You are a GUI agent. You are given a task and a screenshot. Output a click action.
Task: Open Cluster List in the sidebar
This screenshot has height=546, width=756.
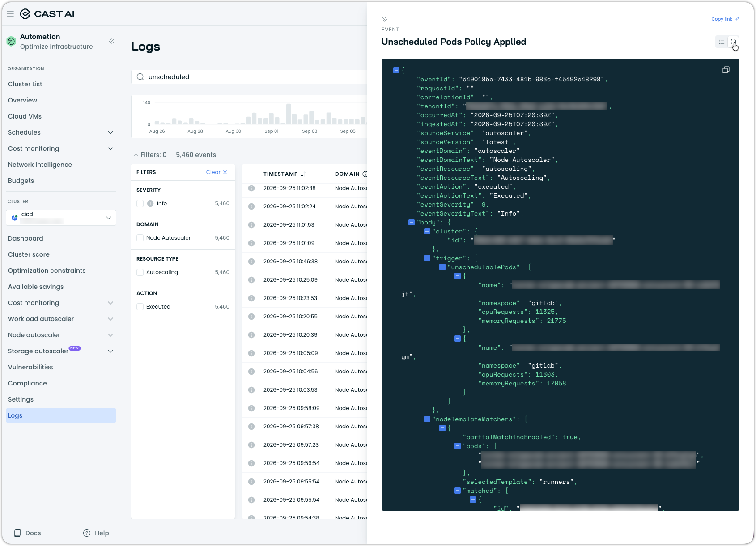[x=25, y=84]
